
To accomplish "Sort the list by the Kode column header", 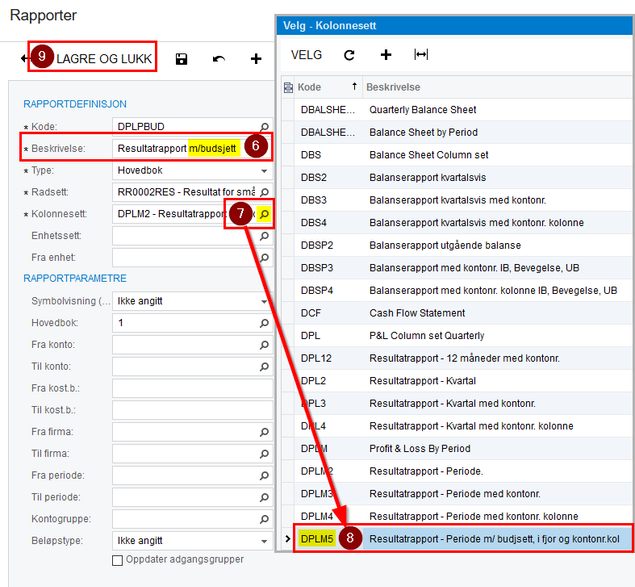I will pos(328,87).
